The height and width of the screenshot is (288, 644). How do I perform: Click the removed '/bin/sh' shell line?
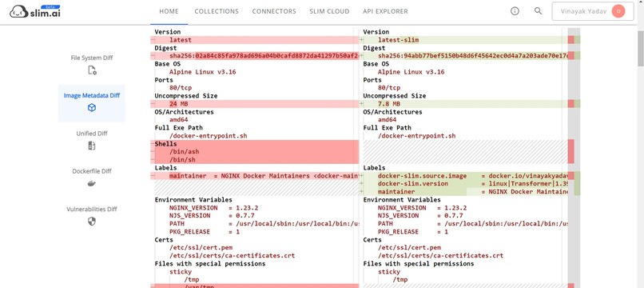tap(255, 160)
